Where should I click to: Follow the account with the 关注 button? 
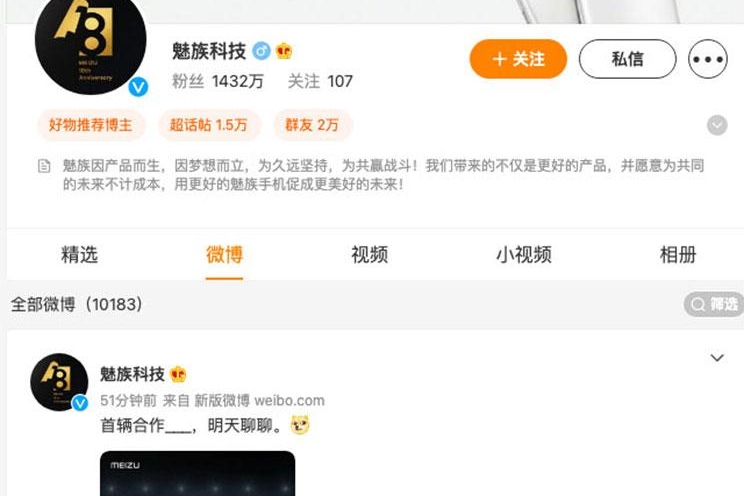coord(518,59)
